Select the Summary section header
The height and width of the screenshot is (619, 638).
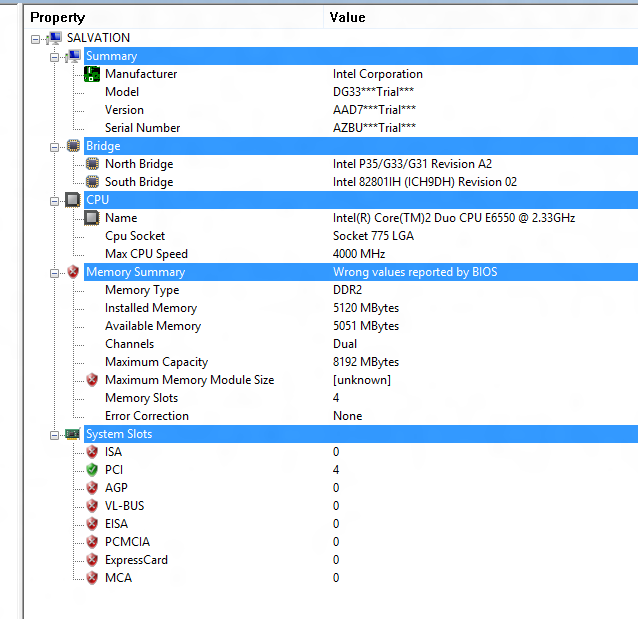[361, 56]
